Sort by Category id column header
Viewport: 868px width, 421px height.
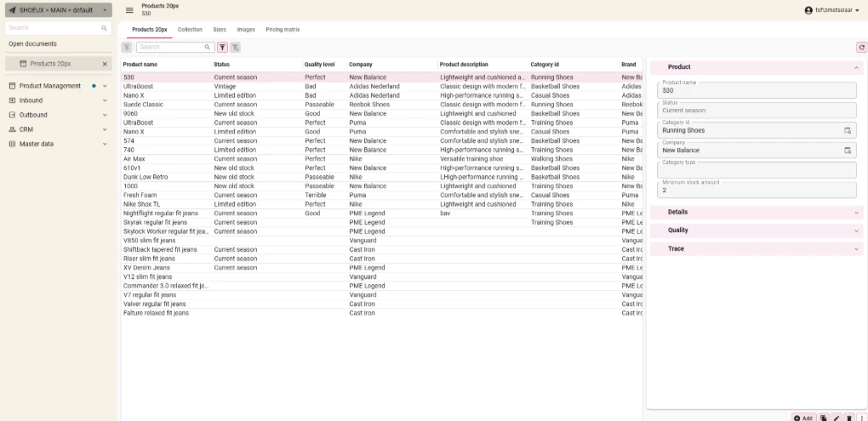pyautogui.click(x=545, y=65)
